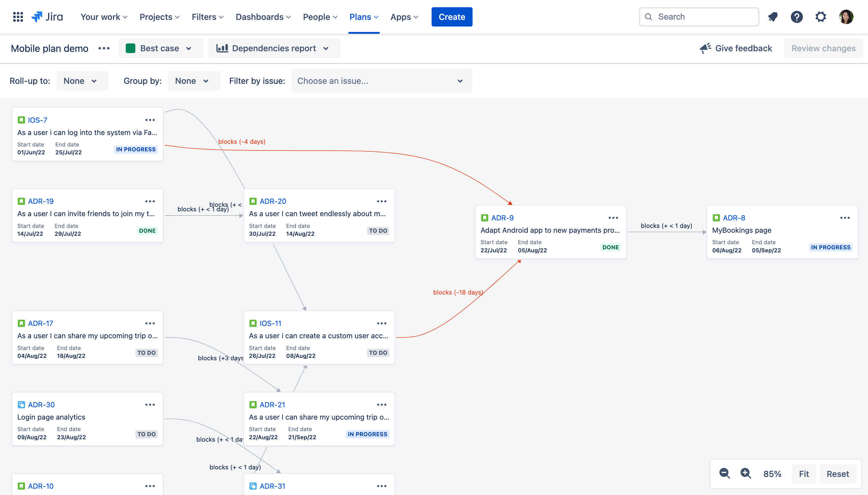Open the ADR-30 card more menu
The width and height of the screenshot is (868, 495).
click(150, 405)
